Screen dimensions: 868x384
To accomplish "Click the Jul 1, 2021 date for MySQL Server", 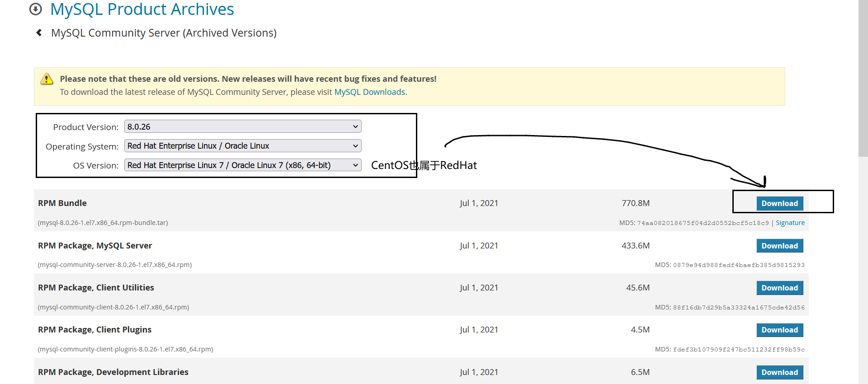I will tap(479, 246).
